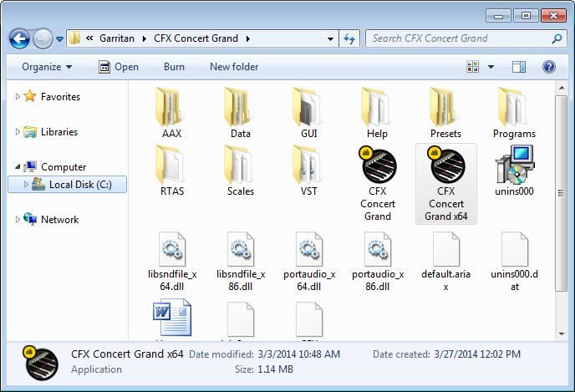Select the RTAS folder

pos(171,171)
